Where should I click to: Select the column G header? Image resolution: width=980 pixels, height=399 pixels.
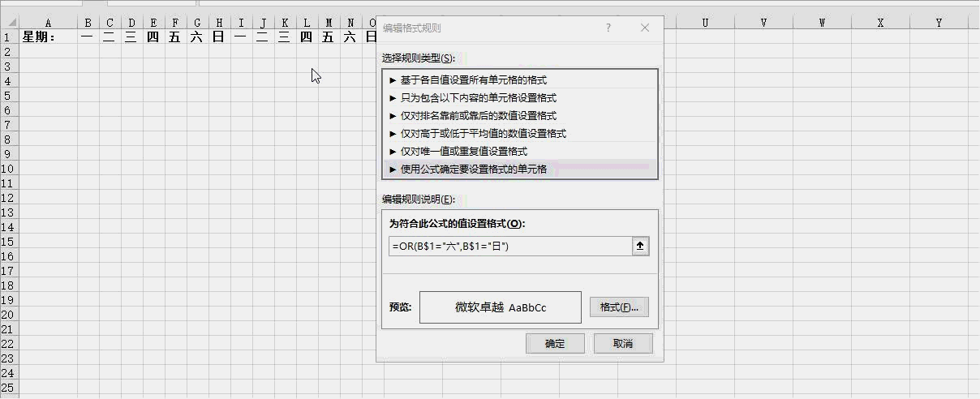coord(197,23)
